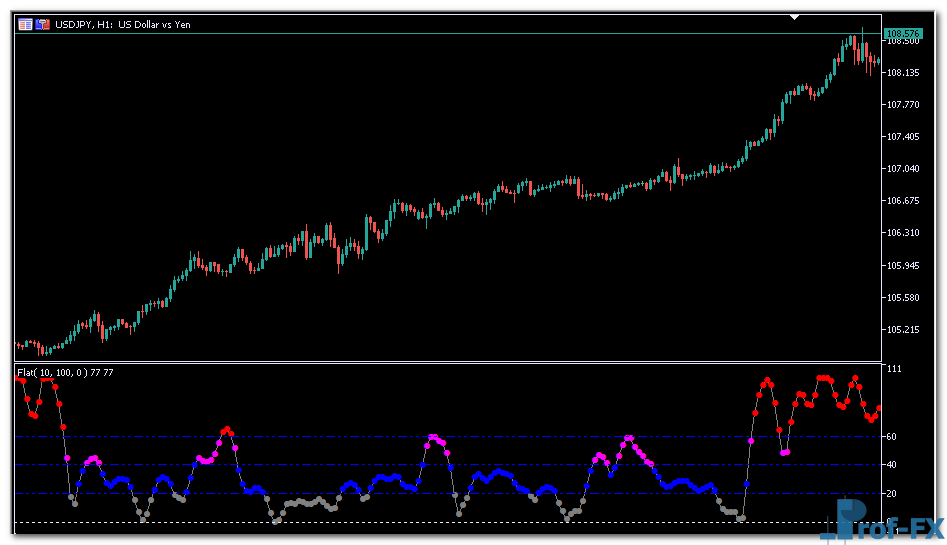Click the 108.135 price scale label

coord(902,73)
